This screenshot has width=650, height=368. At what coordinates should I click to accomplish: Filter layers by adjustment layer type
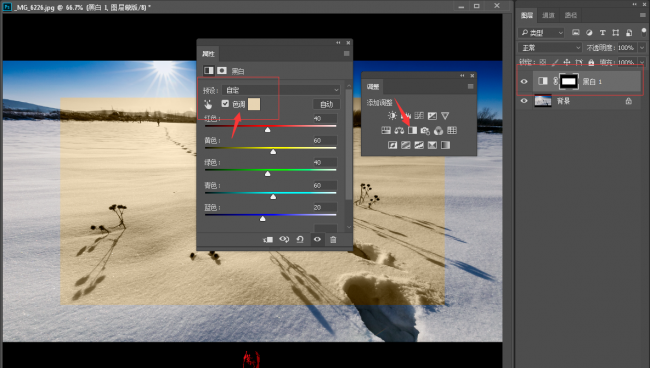tap(589, 32)
